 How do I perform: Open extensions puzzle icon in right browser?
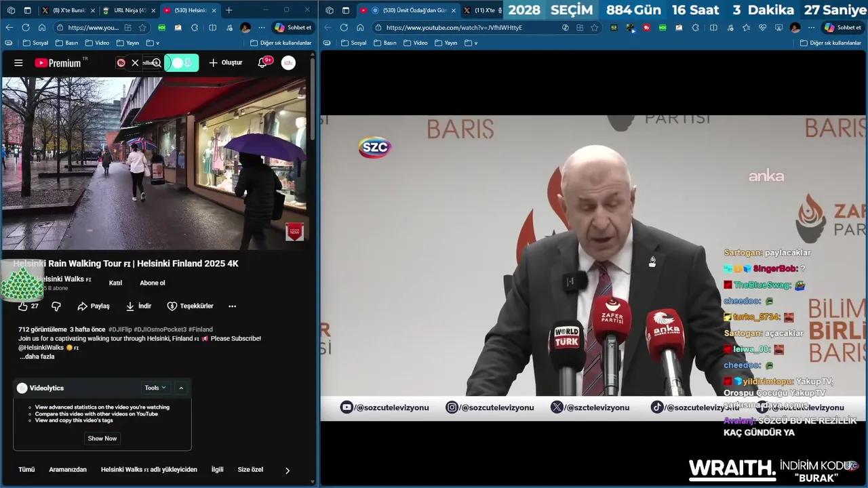[x=696, y=27]
